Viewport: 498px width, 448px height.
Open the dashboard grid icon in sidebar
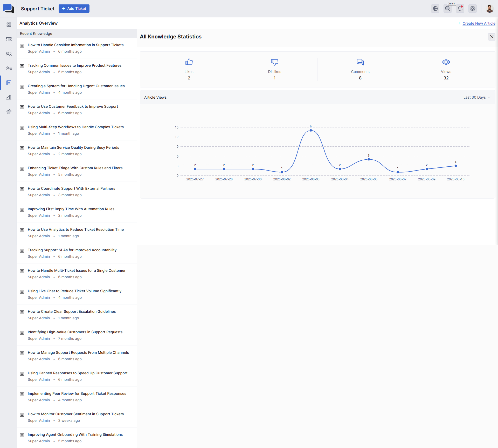coord(9,25)
